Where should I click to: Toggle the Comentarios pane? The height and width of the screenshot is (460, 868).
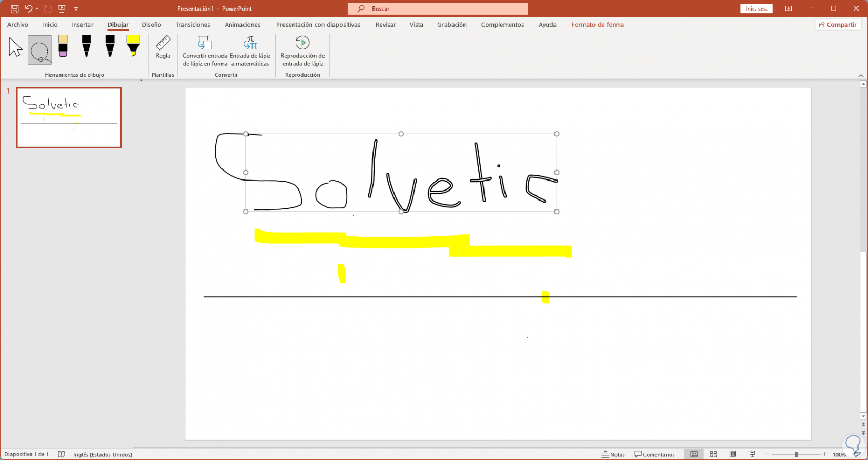coord(655,455)
